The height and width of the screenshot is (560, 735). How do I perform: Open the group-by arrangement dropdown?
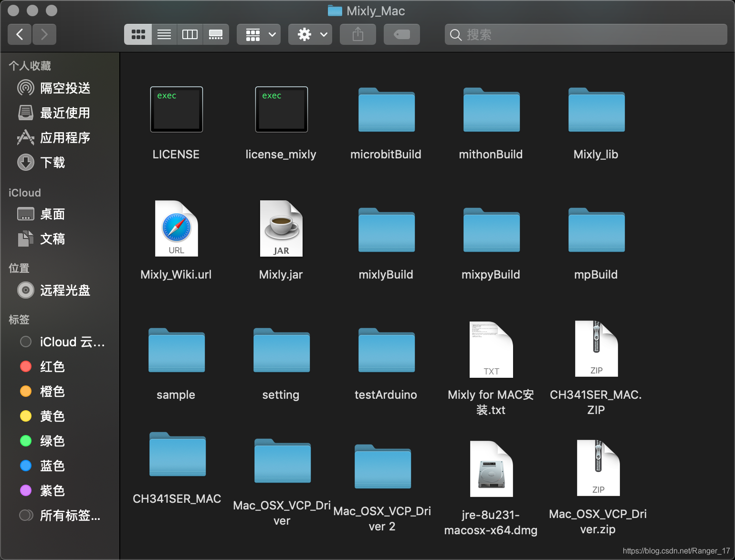[259, 34]
